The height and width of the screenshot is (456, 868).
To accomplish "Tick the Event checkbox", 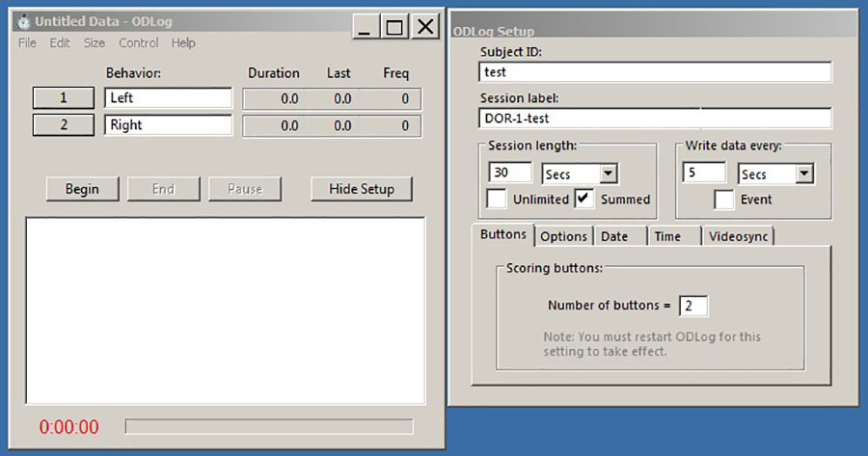I will (723, 200).
